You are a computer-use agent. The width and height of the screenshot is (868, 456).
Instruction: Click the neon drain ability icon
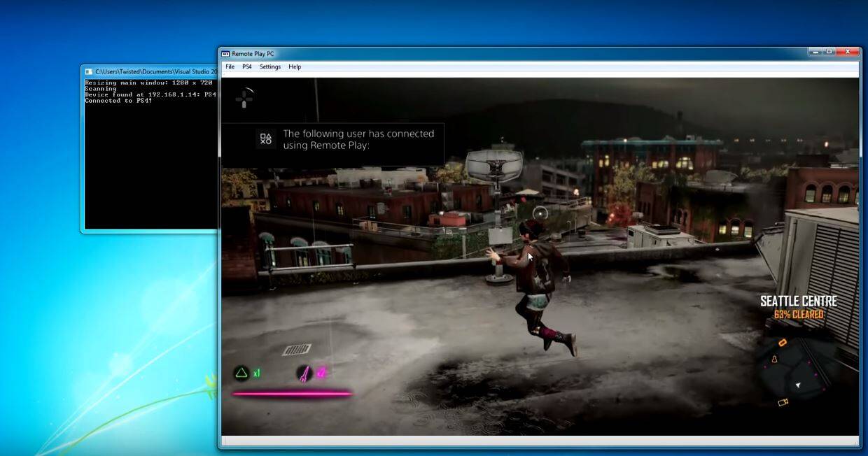coord(303,373)
